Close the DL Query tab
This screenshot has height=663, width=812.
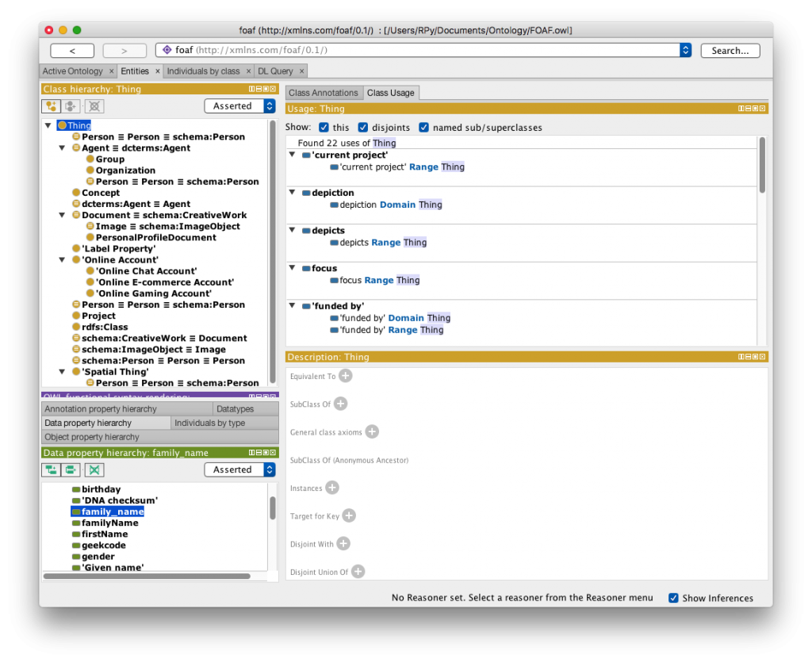[x=302, y=71]
